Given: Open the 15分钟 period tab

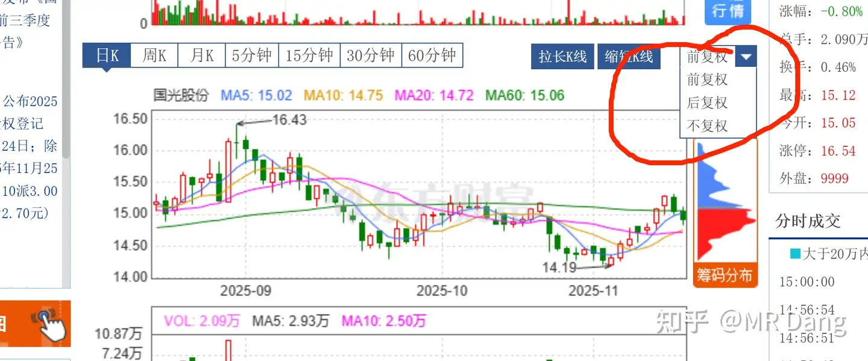Looking at the screenshot, I should coord(309,56).
